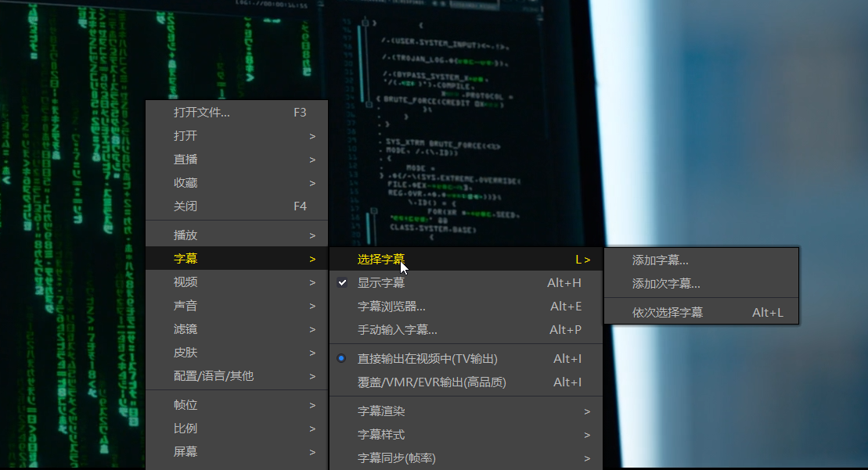Choose 关闭 from the context menu
868x470 pixels.
[237, 206]
